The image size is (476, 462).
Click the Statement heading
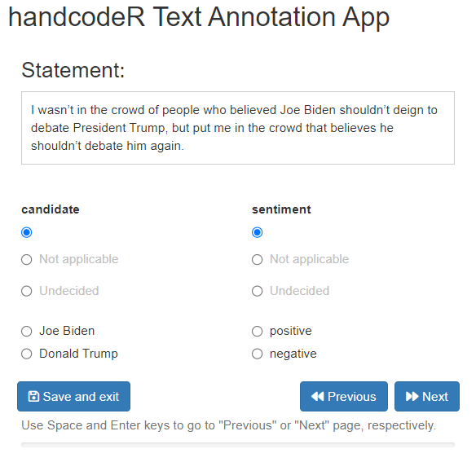73,70
